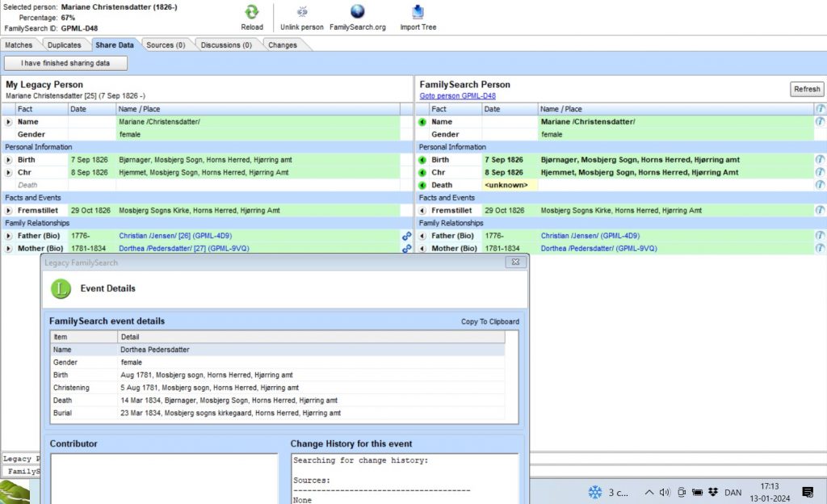
Task: Follow the Goto person GPML-D48 link
Action: pyautogui.click(x=457, y=96)
